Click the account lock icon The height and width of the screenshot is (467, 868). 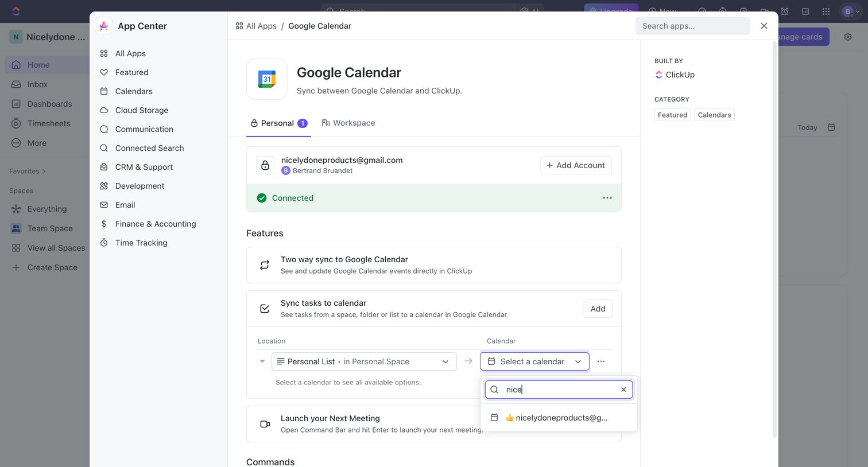coord(265,165)
